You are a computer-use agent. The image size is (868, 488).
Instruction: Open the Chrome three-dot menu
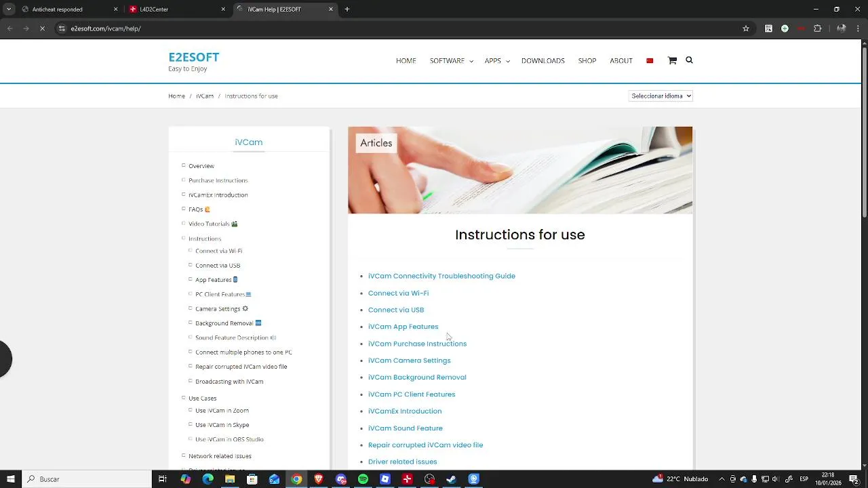[858, 28]
